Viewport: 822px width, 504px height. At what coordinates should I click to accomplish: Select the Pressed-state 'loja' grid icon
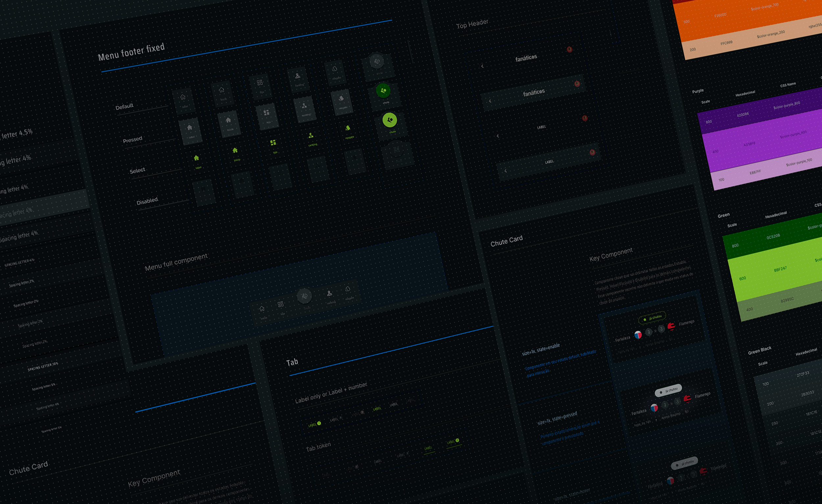tap(267, 113)
